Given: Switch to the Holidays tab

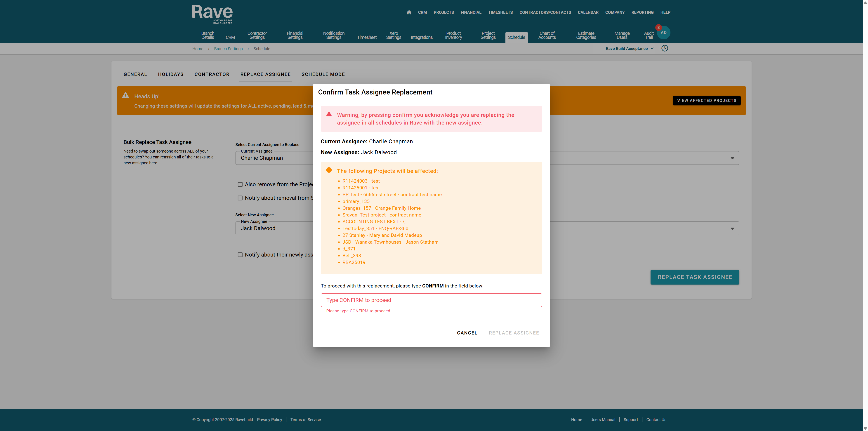Looking at the screenshot, I should pos(170,74).
